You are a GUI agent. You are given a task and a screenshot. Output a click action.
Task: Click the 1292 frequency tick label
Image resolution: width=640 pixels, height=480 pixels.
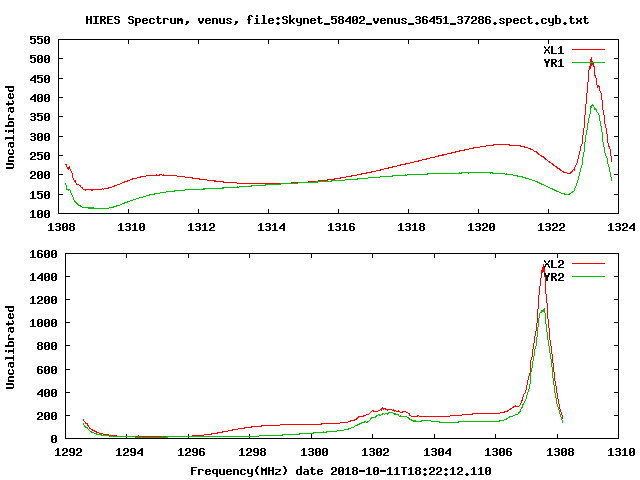(x=68, y=452)
